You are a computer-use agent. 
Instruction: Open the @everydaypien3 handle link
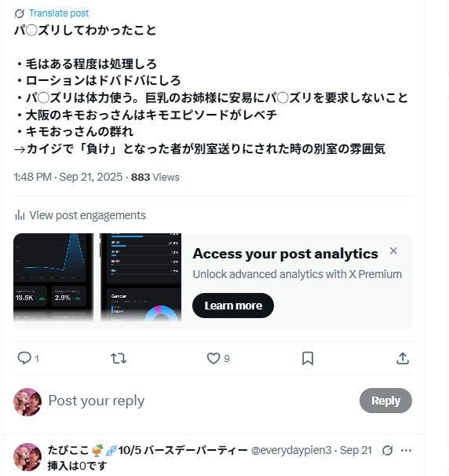[x=291, y=450]
